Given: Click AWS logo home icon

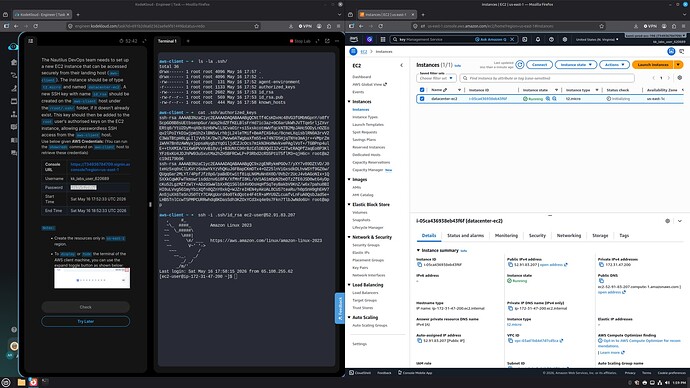Looking at the screenshot, I should pyautogui.click(x=354, y=39).
